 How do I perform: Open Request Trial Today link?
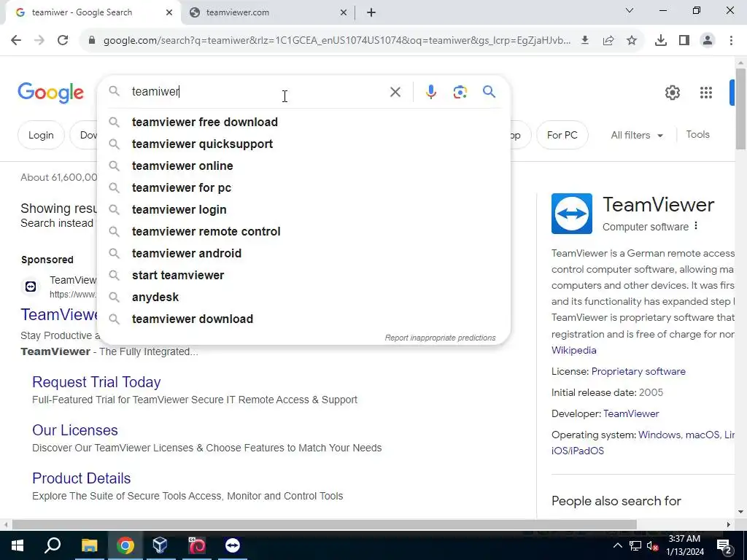pyautogui.click(x=96, y=382)
